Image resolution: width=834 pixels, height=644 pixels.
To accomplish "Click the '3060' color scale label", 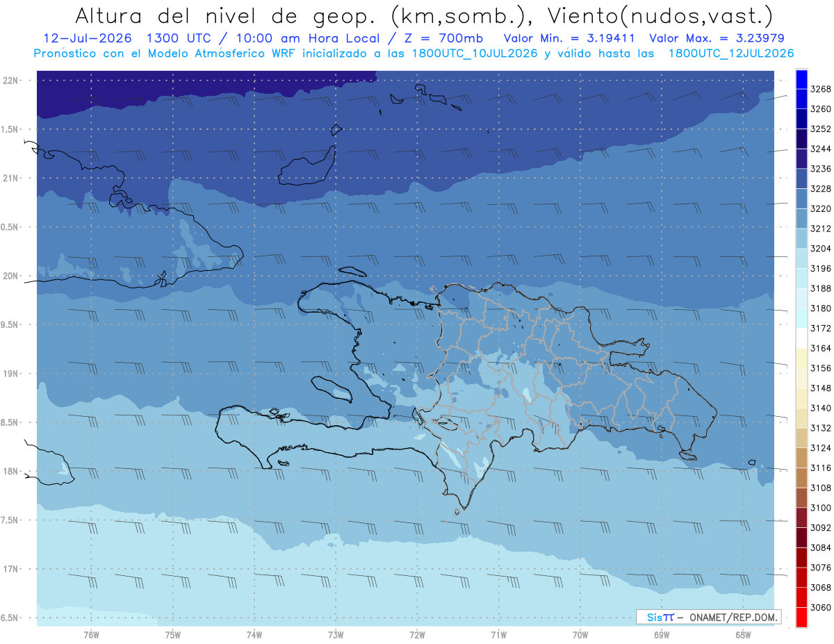I will tap(821, 608).
